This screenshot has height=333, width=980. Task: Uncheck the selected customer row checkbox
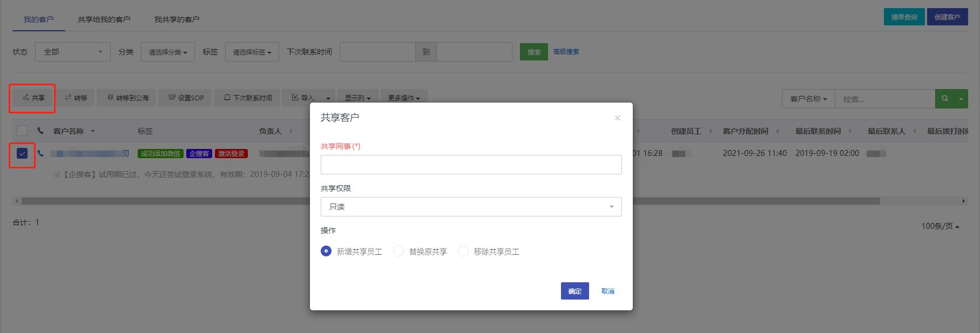point(22,154)
